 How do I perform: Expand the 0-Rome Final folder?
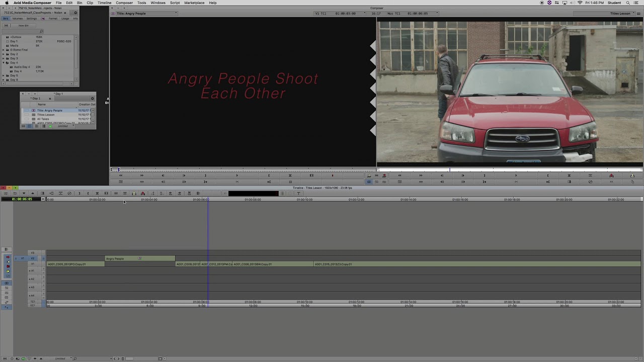[x=4, y=50]
